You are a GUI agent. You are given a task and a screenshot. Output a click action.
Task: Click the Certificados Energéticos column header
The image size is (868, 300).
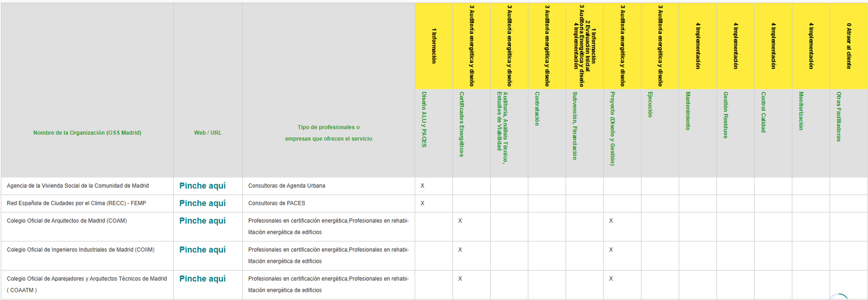click(x=462, y=124)
